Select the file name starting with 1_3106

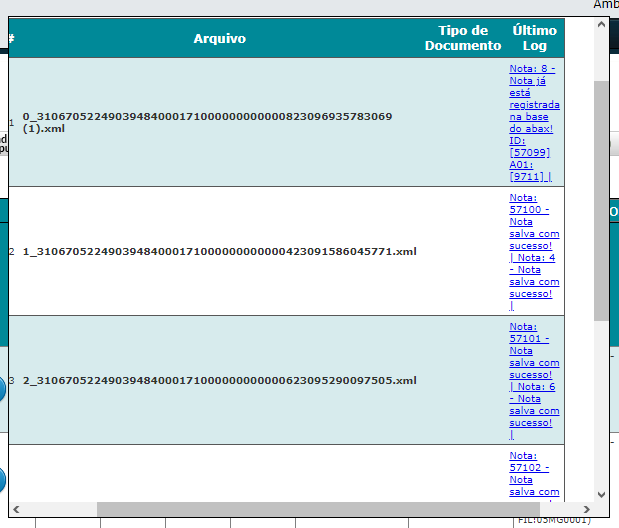(x=219, y=251)
